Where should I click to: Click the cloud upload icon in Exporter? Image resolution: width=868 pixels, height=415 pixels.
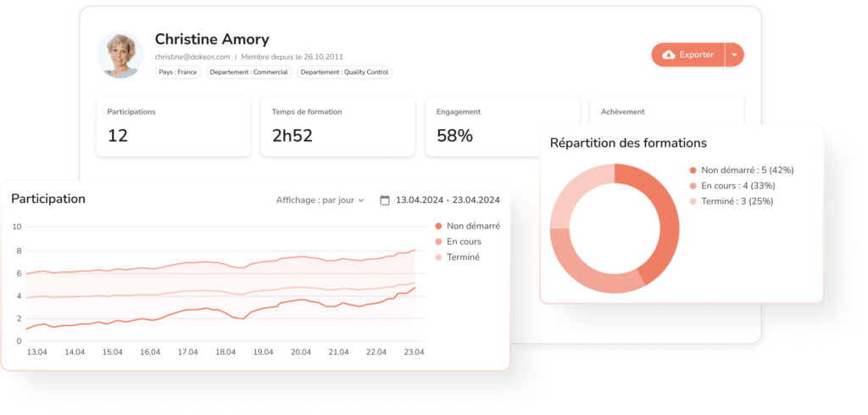point(668,54)
